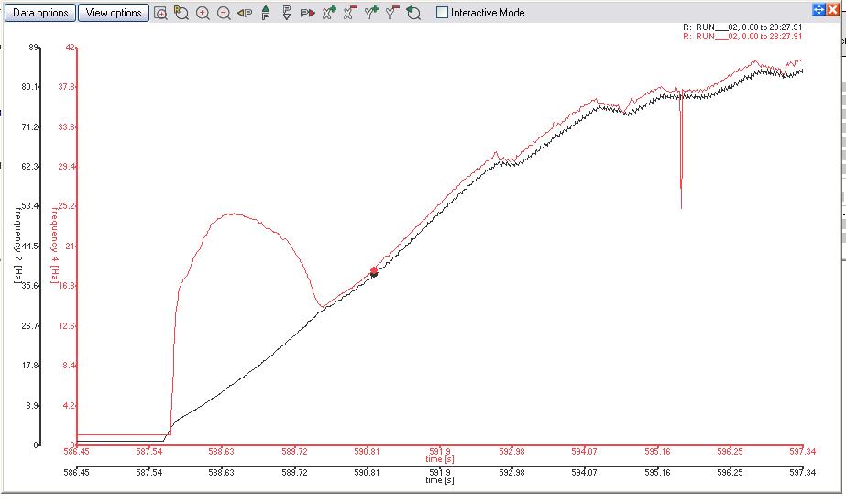Pan the graph left with arrow icon

(x=245, y=13)
